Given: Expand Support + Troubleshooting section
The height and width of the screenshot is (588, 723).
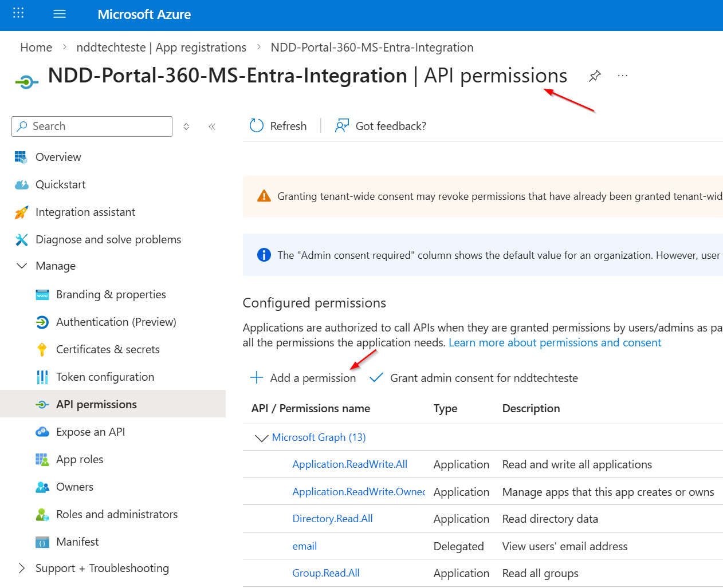Looking at the screenshot, I should coord(22,568).
